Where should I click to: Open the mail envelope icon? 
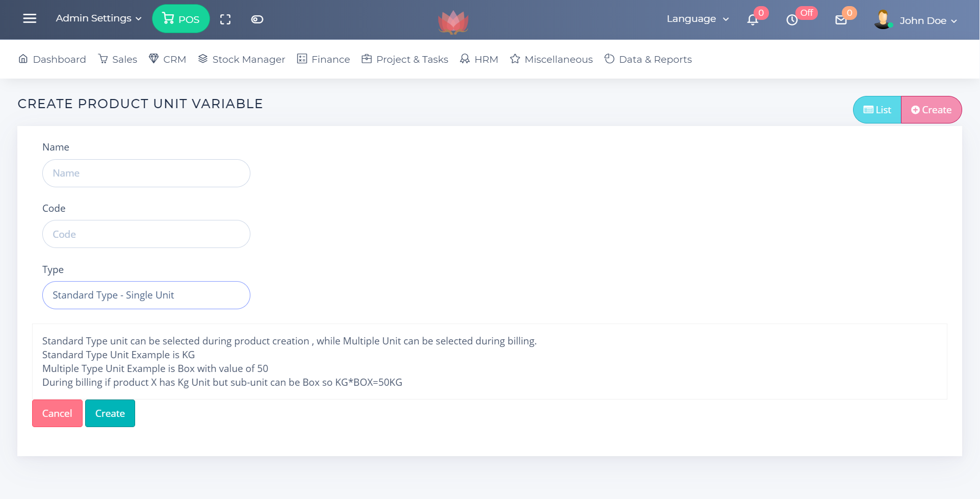click(x=841, y=20)
